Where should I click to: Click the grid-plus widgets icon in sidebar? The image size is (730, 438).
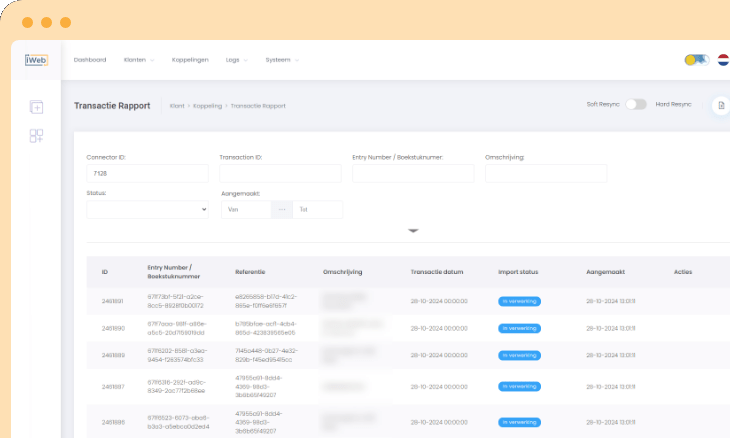point(36,136)
